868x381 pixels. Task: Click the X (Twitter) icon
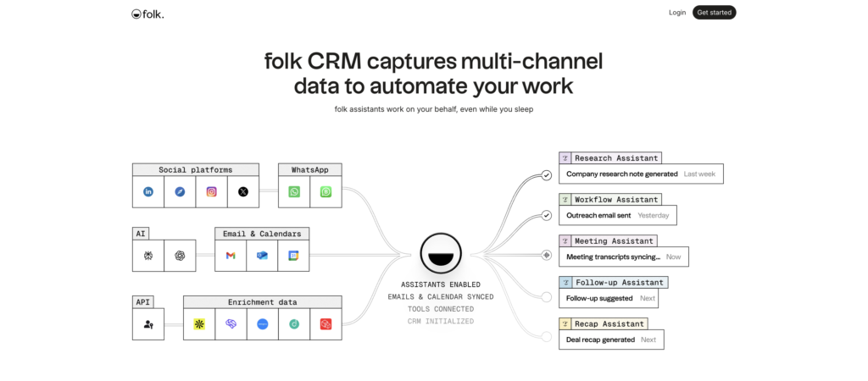(x=243, y=192)
